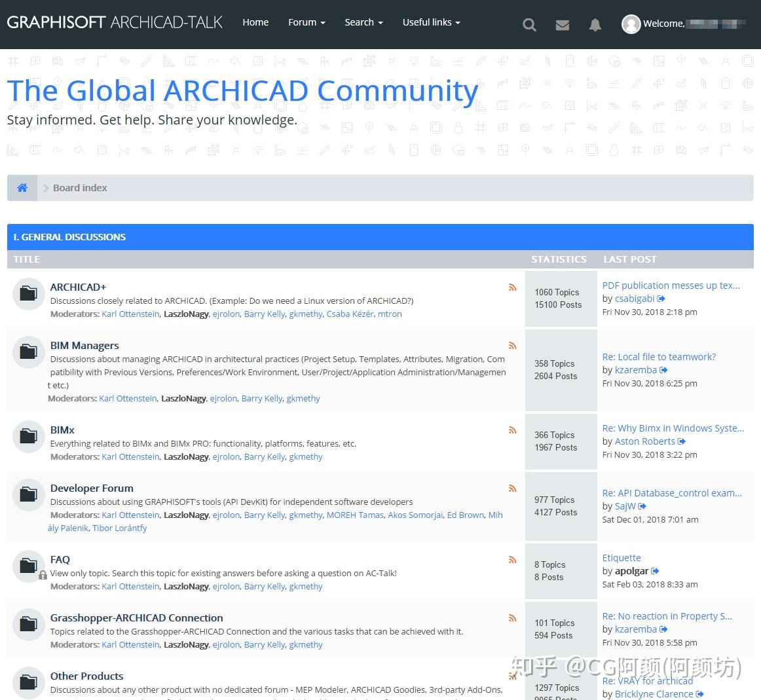Screen dimensions: 761x700
Task: Open the notifications bell icon
Action: tap(595, 25)
